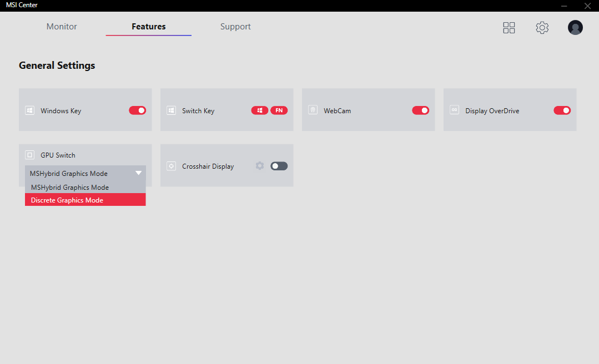The width and height of the screenshot is (599, 364).
Task: Click the GPU Switch label
Action: point(58,155)
